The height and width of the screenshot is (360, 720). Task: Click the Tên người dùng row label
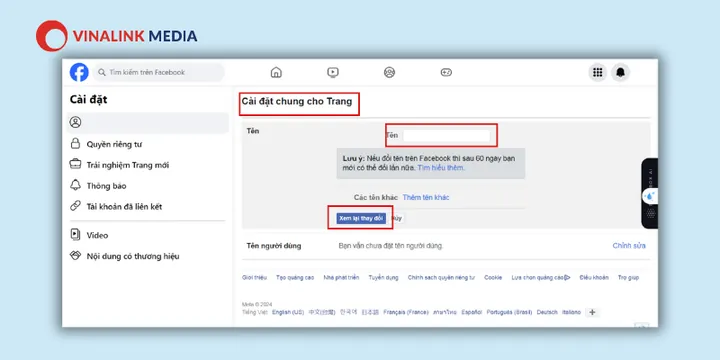(274, 246)
